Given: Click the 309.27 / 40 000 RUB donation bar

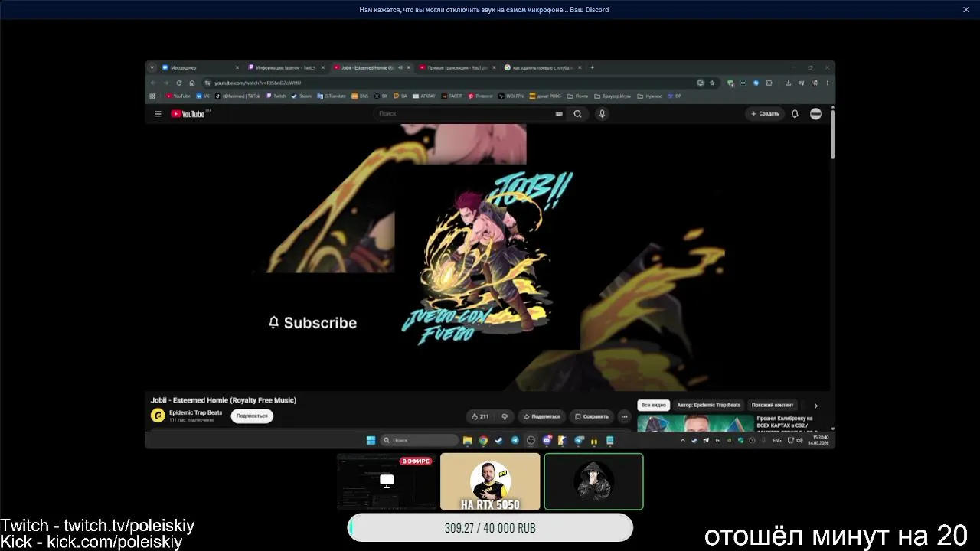Looking at the screenshot, I should tap(490, 528).
